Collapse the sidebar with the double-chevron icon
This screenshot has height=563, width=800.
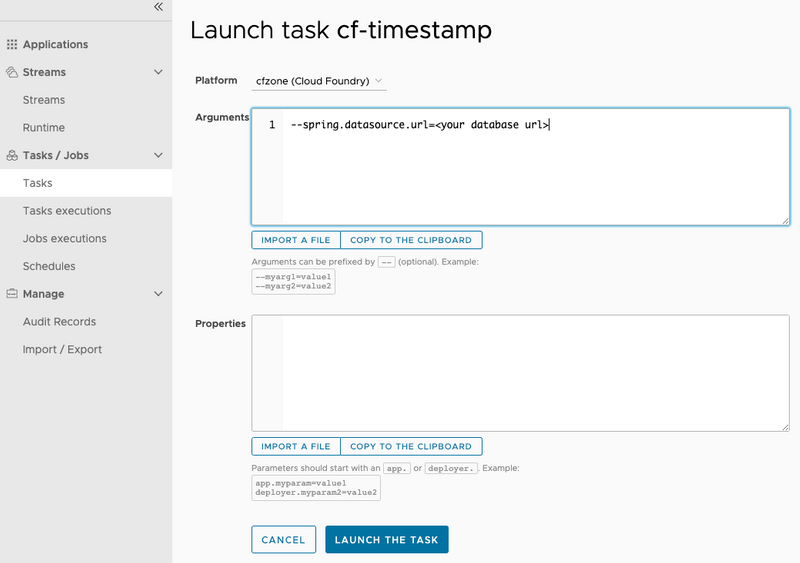tap(159, 7)
